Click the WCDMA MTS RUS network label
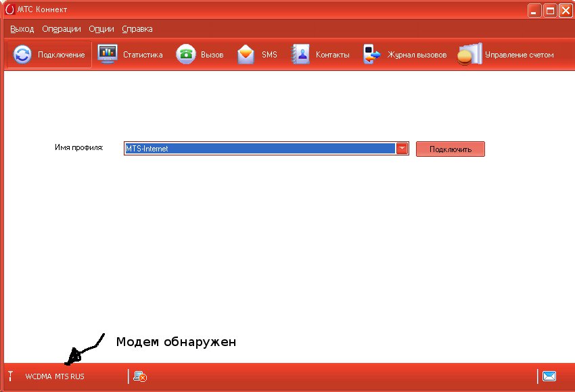 (x=55, y=376)
